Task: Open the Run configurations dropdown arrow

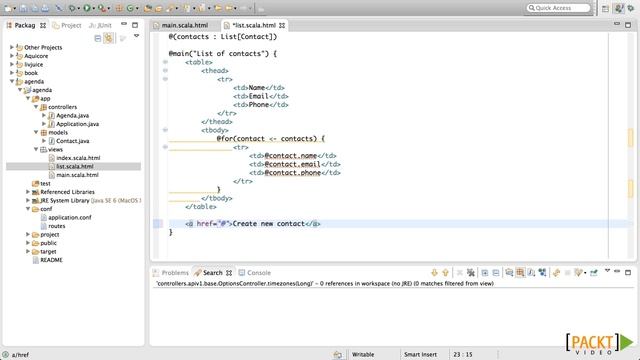Action: [x=93, y=9]
